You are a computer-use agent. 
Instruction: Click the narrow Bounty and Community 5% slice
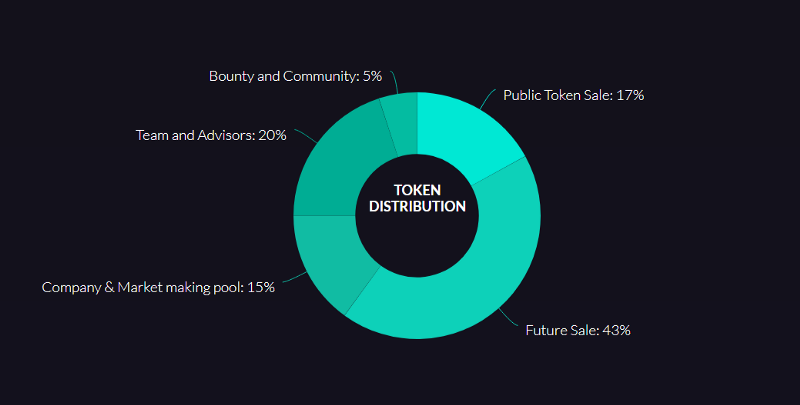404,122
